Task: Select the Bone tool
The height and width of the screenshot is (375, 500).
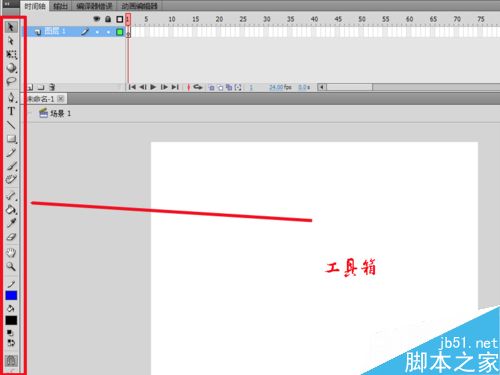Action: click(x=11, y=196)
